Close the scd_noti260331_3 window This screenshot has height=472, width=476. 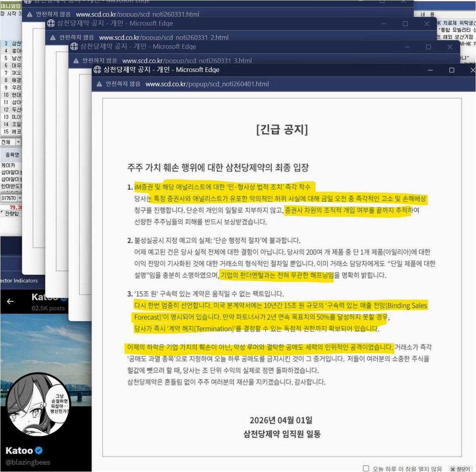(450, 47)
